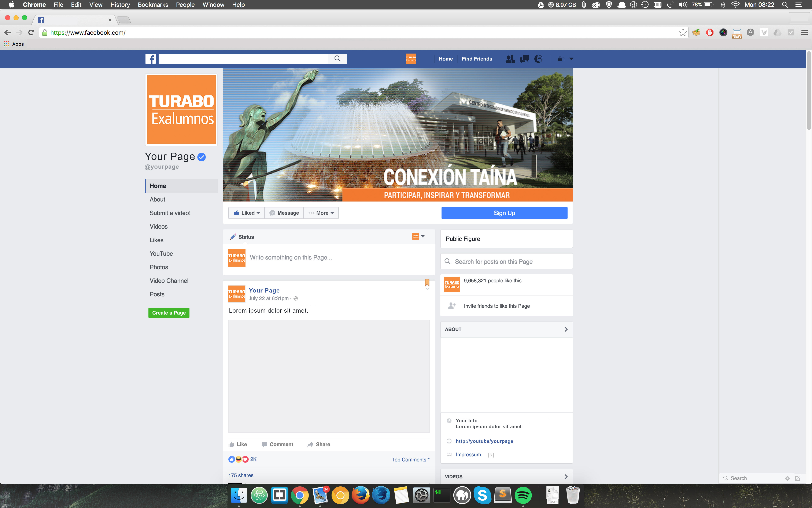Open the Liked dropdown button
Image resolution: width=812 pixels, height=508 pixels.
point(247,213)
